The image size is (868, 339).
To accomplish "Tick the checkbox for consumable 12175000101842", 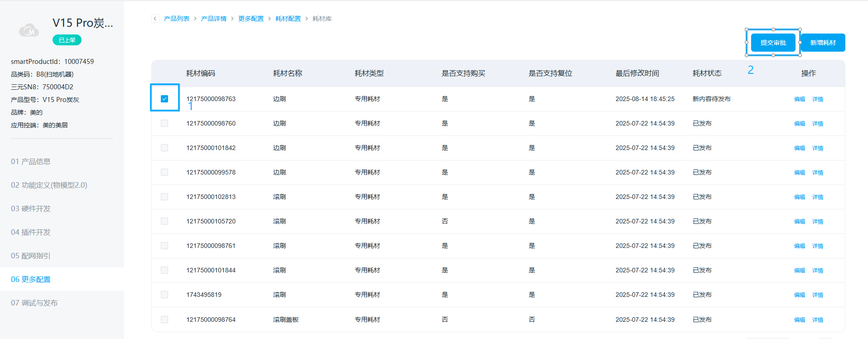I will click(164, 148).
